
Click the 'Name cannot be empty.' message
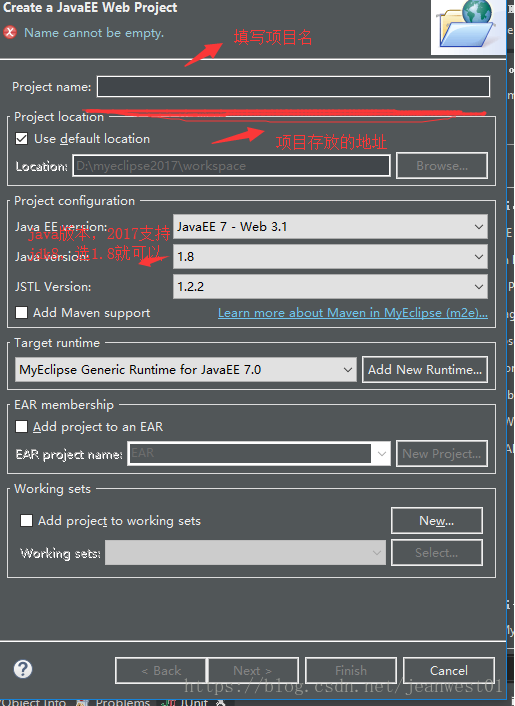[94, 33]
